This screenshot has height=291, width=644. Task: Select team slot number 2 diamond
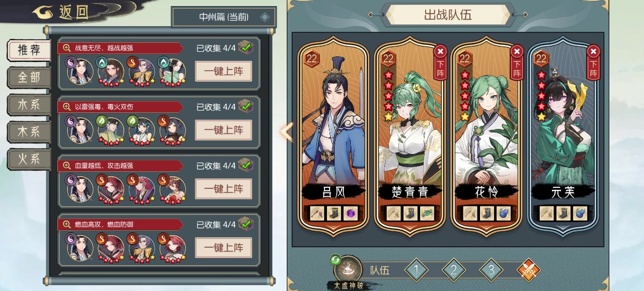tap(454, 270)
